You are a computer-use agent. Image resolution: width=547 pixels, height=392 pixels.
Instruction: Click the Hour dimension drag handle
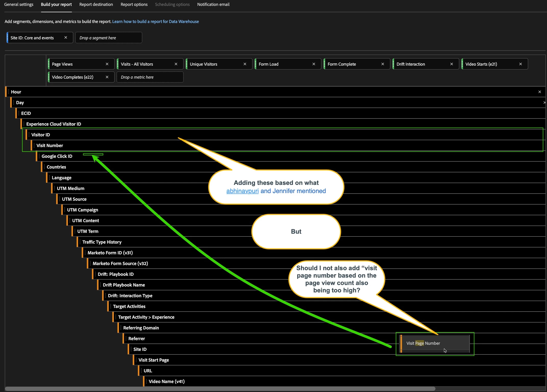click(8, 92)
